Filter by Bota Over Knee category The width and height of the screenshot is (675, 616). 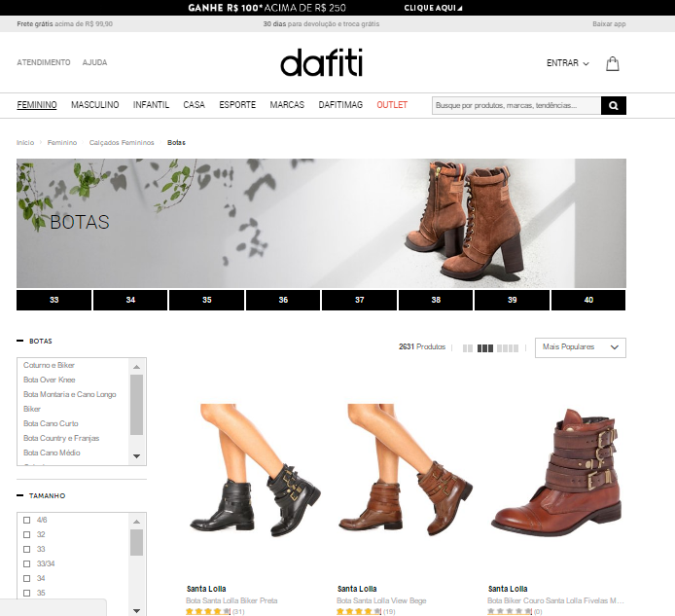(x=49, y=380)
